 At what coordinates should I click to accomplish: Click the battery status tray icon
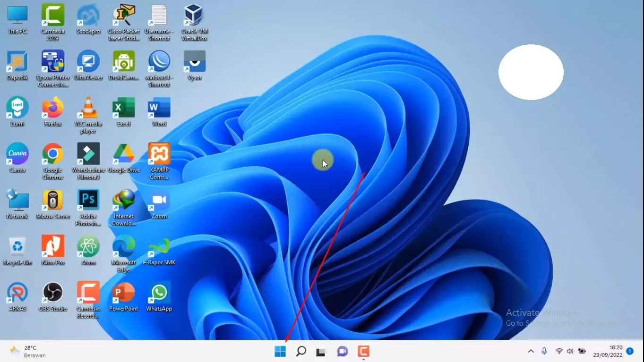coord(582,351)
